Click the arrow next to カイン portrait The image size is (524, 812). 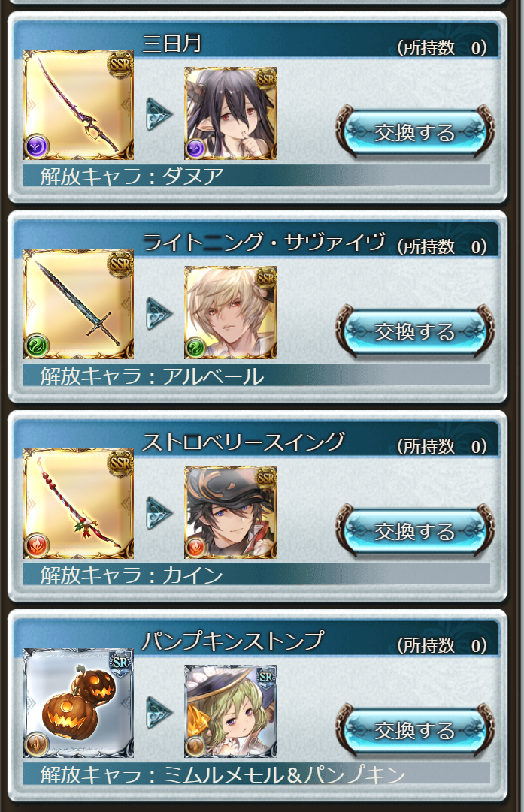[159, 513]
